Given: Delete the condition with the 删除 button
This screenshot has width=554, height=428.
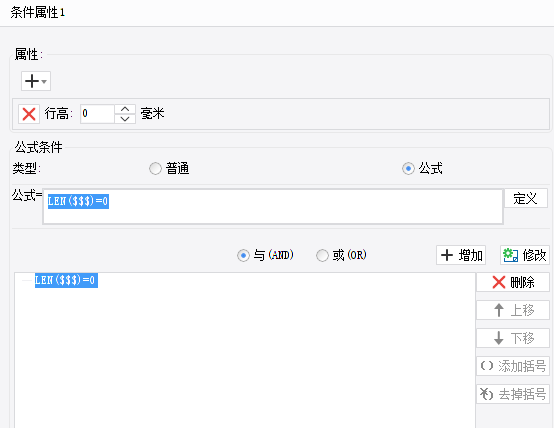Looking at the screenshot, I should [513, 282].
